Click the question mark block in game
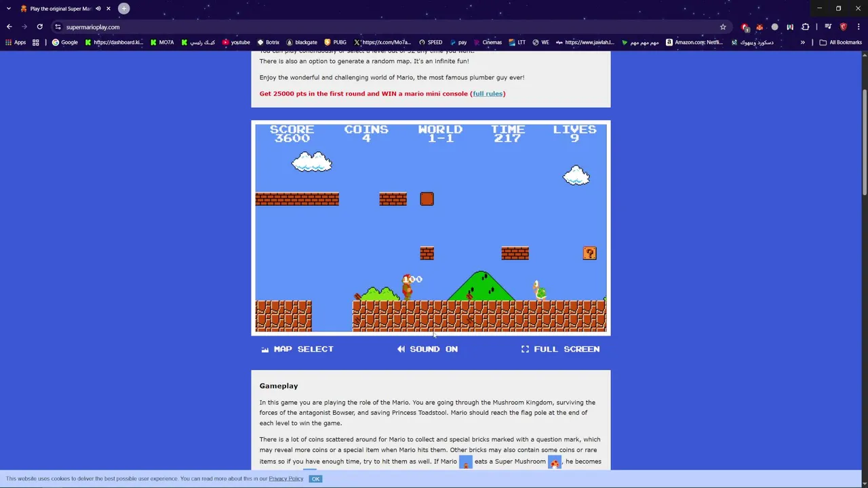The height and width of the screenshot is (488, 868). [x=589, y=253]
